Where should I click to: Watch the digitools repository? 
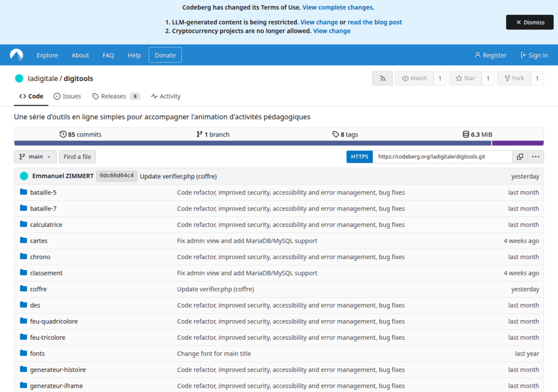pos(414,78)
